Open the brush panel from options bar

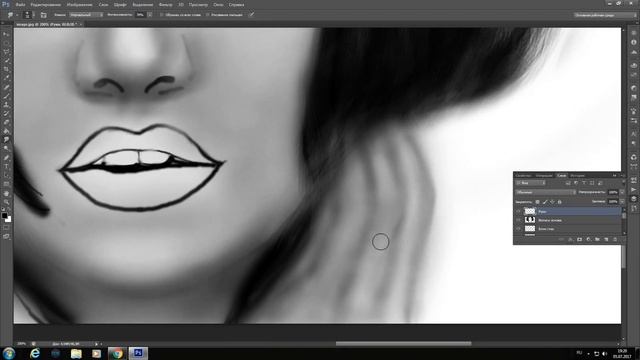point(44,15)
